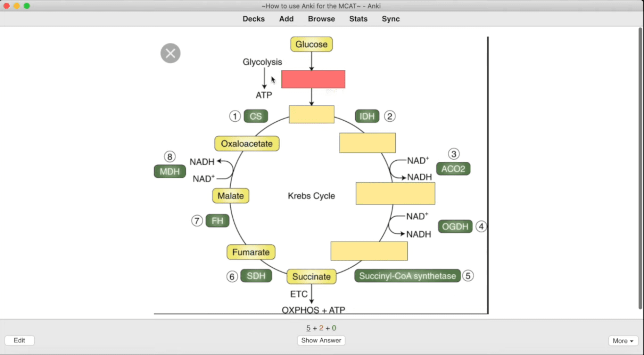
Task: Click the yellow occlusion box right of Krebs Cycle
Action: click(x=395, y=193)
